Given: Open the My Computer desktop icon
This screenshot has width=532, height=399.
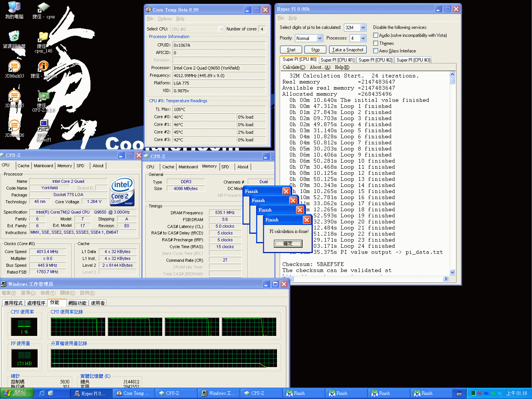Looking at the screenshot, I should (14, 8).
